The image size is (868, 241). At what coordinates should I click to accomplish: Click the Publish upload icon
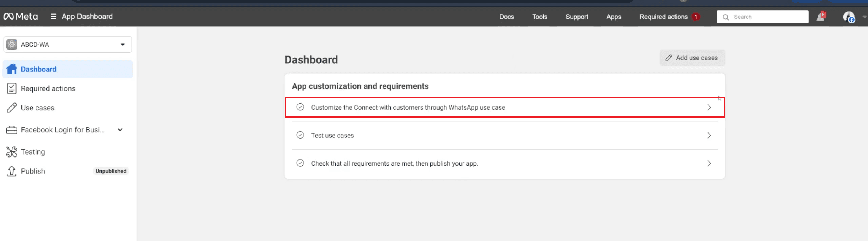[12, 171]
